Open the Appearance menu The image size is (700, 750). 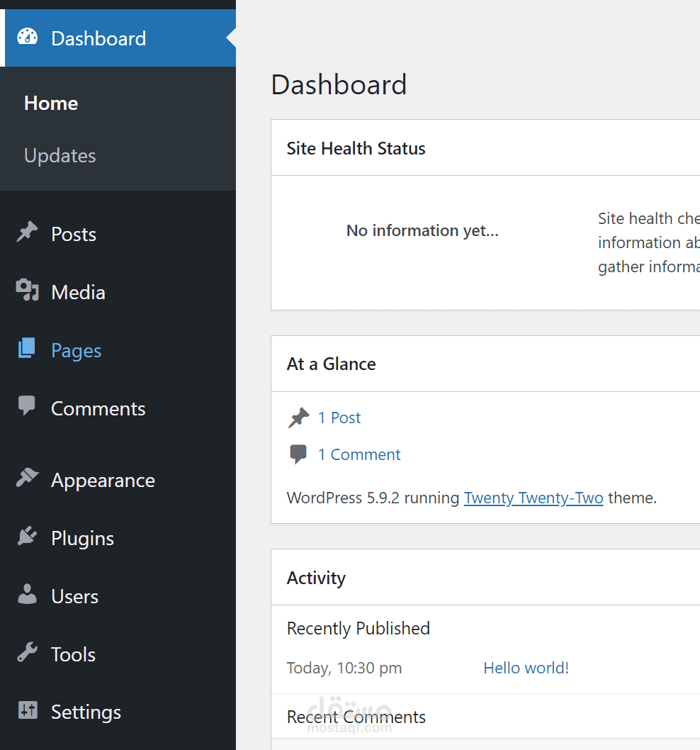tap(103, 480)
